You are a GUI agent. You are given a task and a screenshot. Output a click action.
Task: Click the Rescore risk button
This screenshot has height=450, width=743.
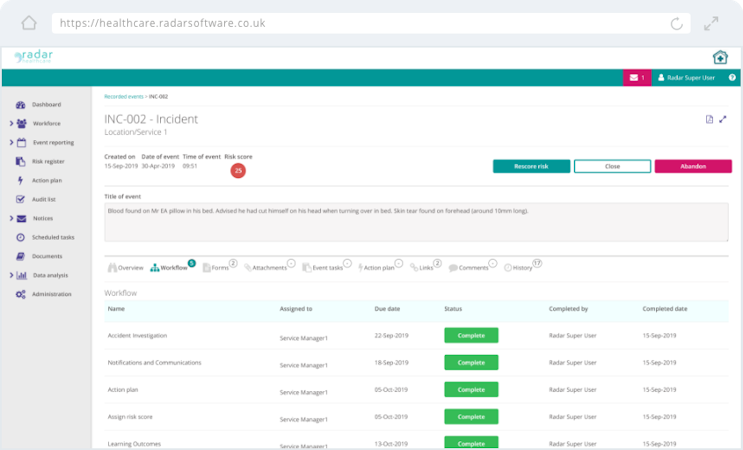531,166
